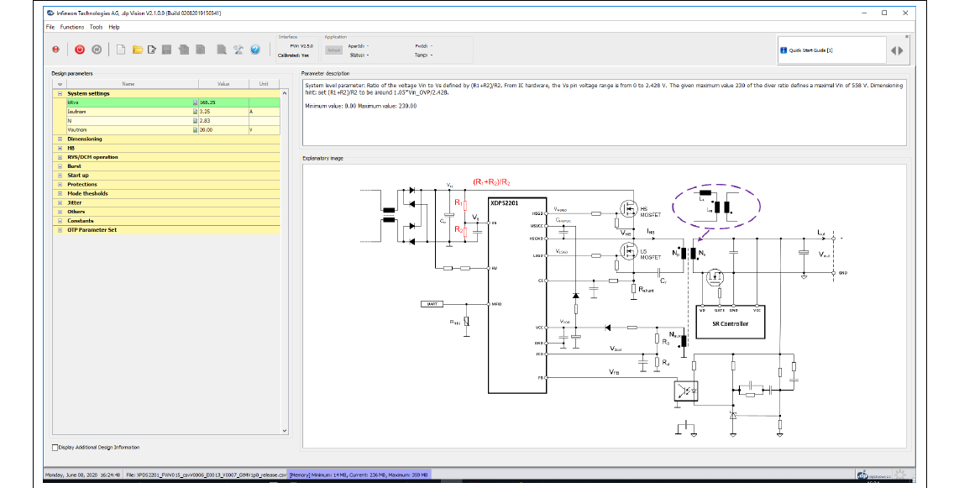Open the File menu
Image resolution: width=980 pixels, height=488 pixels.
click(50, 27)
